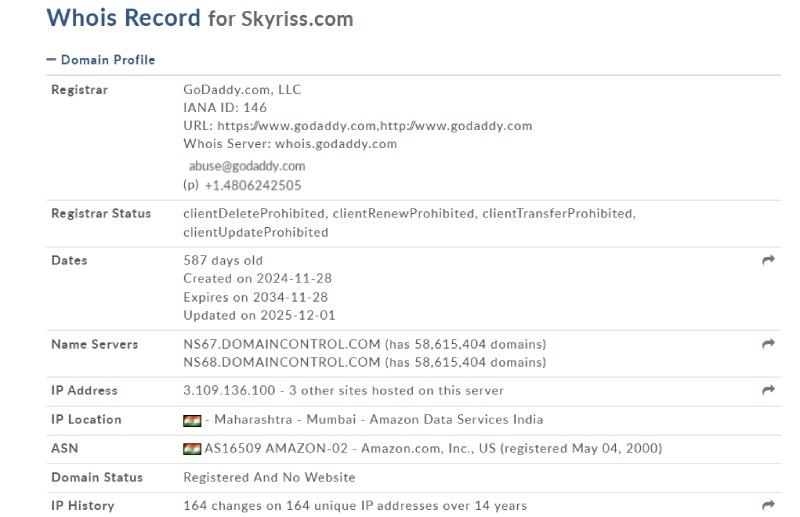Click the India flag in IP Location row
800x517 pixels.
tap(192, 420)
